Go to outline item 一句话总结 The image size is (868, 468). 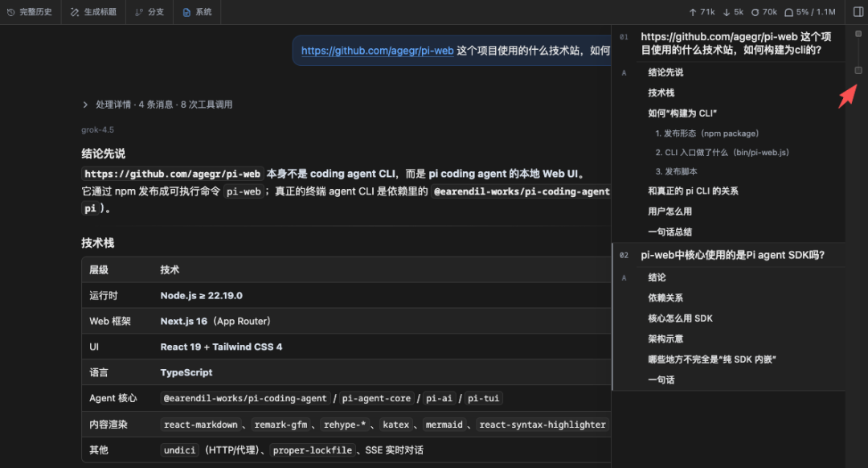669,232
